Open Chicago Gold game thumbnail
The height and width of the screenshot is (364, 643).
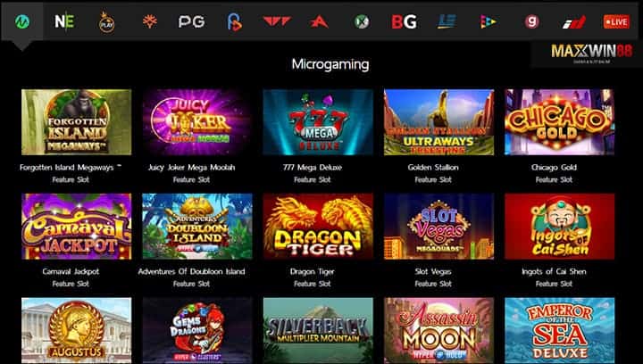click(x=560, y=122)
